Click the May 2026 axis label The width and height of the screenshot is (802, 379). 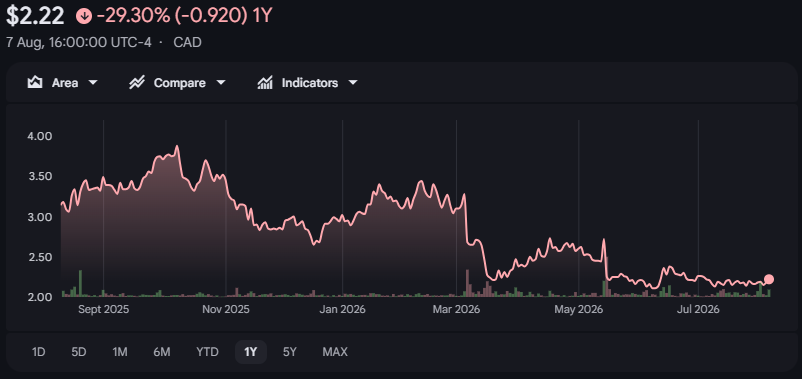click(x=578, y=310)
